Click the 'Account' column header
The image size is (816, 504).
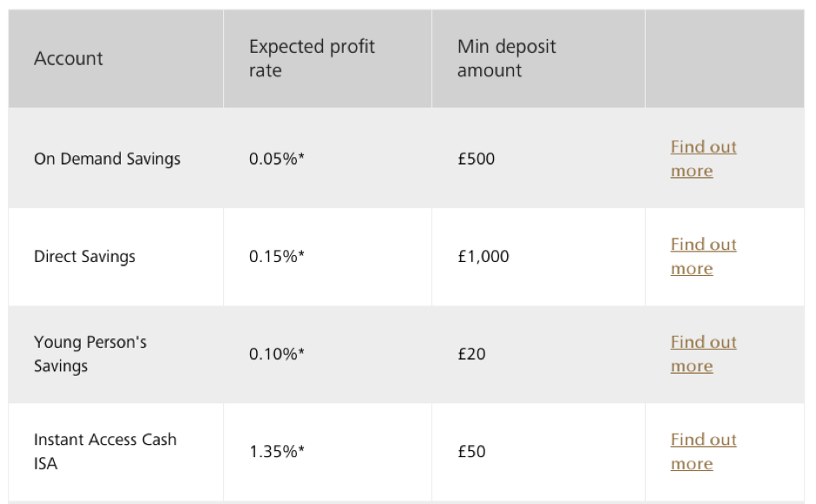69,59
